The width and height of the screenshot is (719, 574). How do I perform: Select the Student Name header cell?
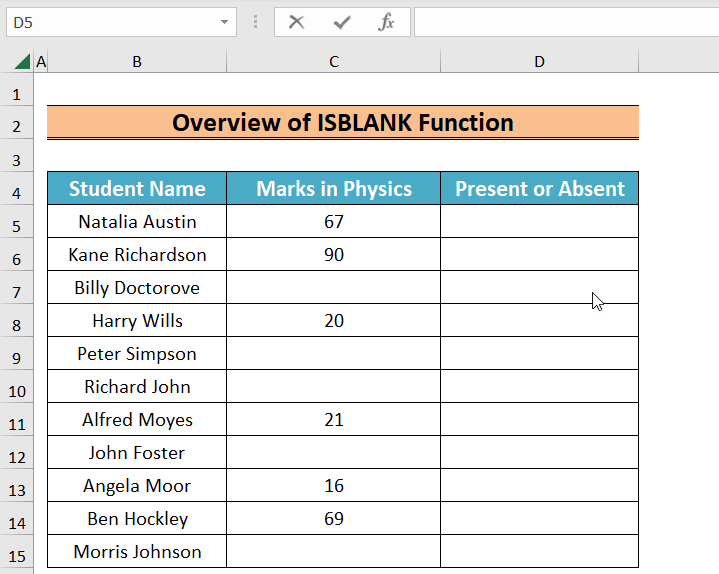[x=137, y=189]
